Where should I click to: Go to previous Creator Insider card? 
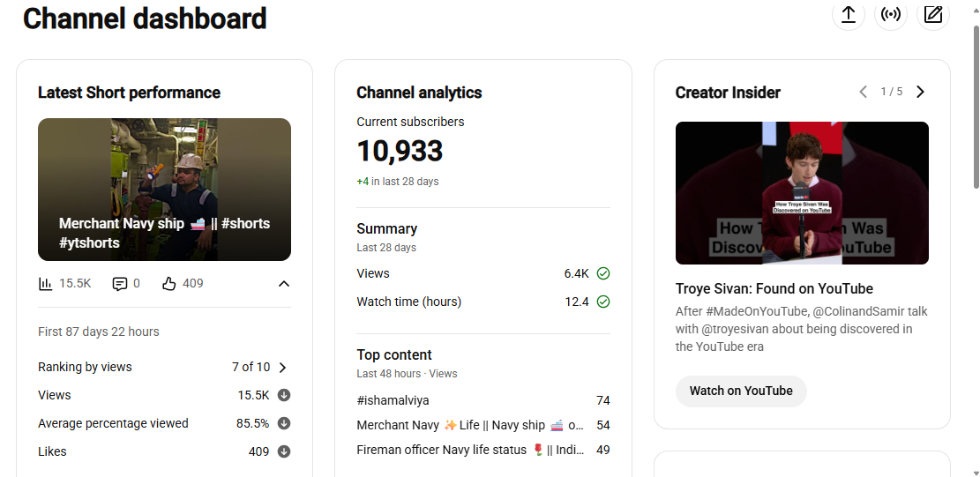pos(864,92)
